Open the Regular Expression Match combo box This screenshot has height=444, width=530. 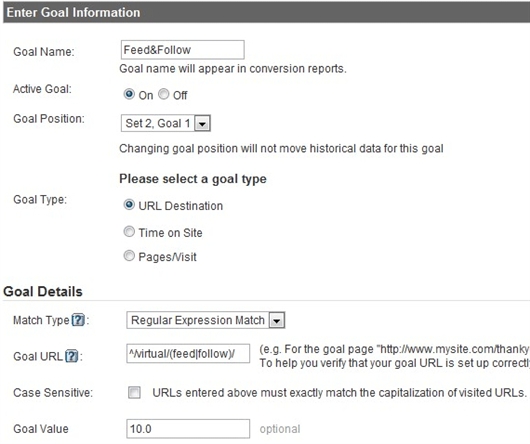[x=206, y=320]
